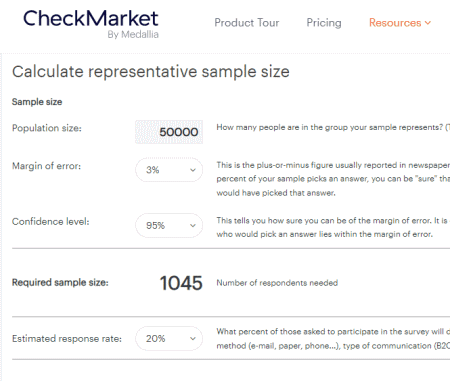Click the Estimated response rate label
This screenshot has width=450, height=381.
67,339
